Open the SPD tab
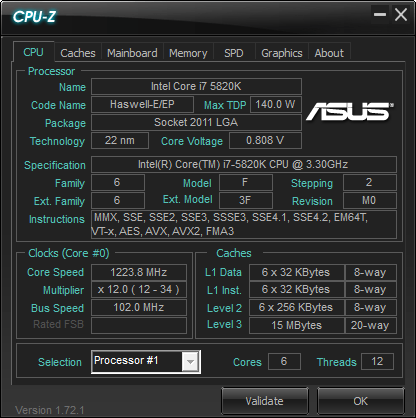Screen dimensions: 416x418 click(234, 53)
